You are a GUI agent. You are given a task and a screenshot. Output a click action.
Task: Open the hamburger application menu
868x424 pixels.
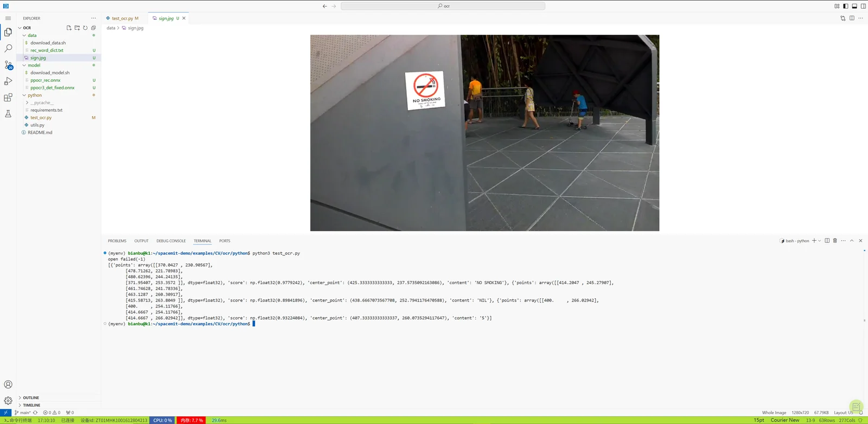pos(8,18)
